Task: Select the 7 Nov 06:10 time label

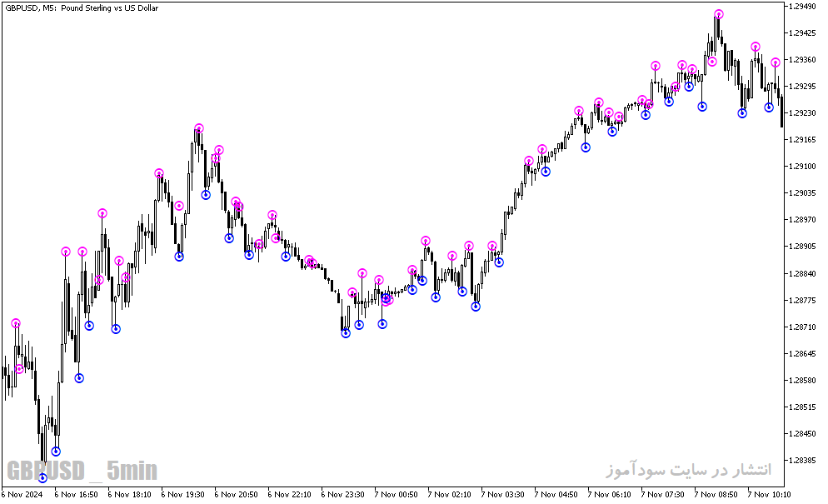Action: coord(610,495)
